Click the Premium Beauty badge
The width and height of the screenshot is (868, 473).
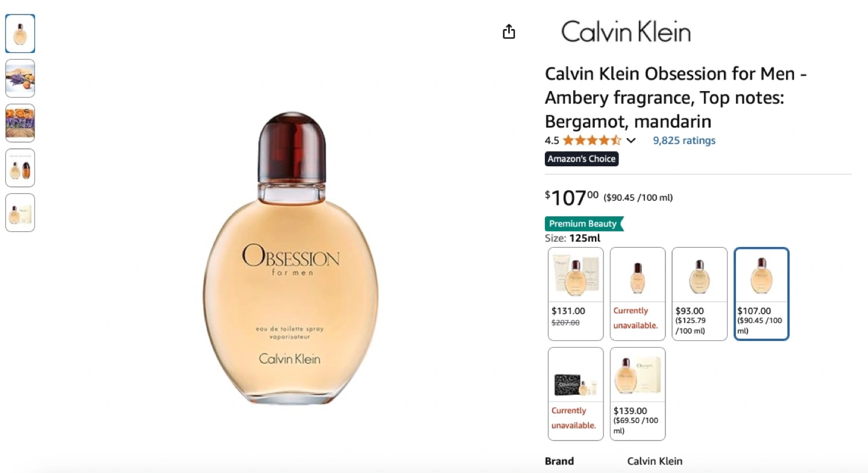point(583,224)
